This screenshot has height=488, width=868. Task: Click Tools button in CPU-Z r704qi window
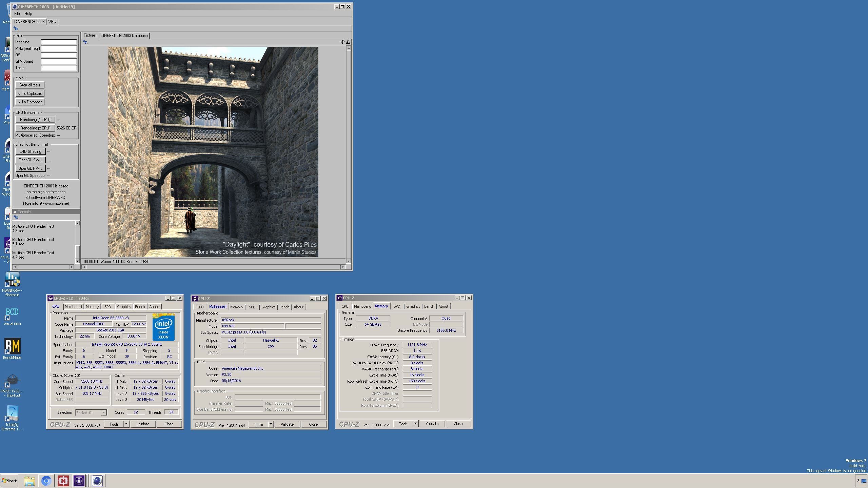(114, 424)
